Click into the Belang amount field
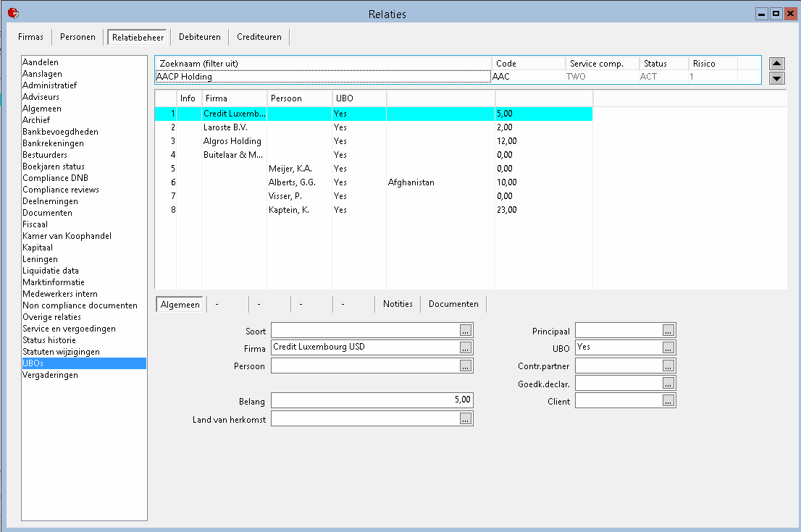Viewport: 801px width, 532px height. 372,400
